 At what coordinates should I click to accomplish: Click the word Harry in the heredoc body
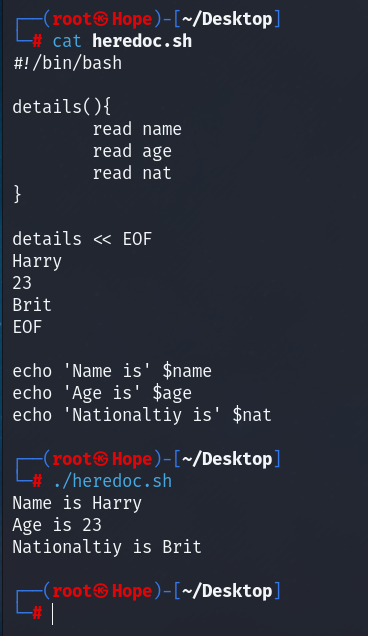(x=37, y=262)
